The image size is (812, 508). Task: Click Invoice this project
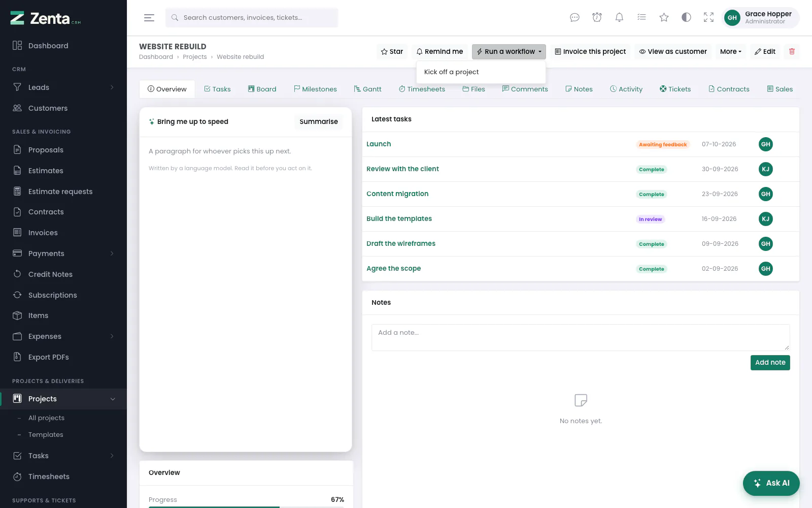click(590, 51)
